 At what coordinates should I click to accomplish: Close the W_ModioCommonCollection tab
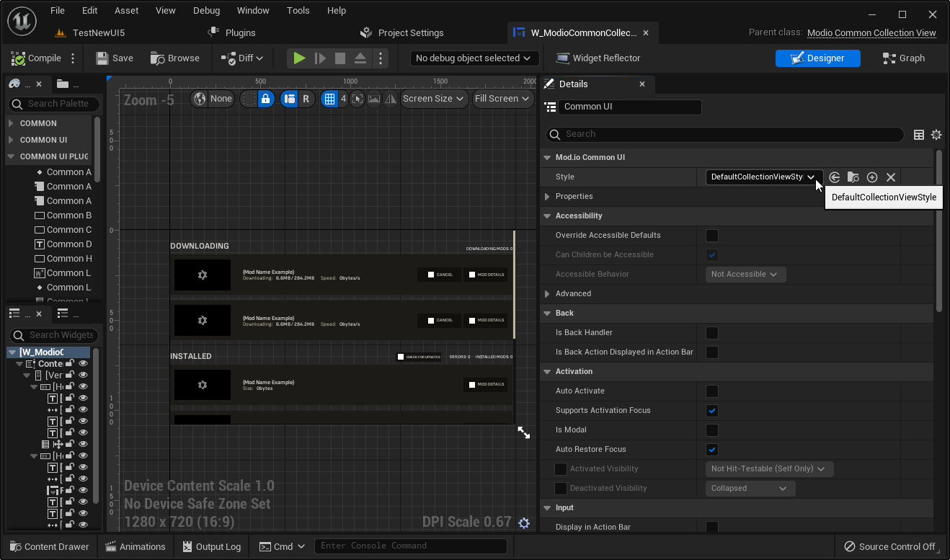[647, 32]
